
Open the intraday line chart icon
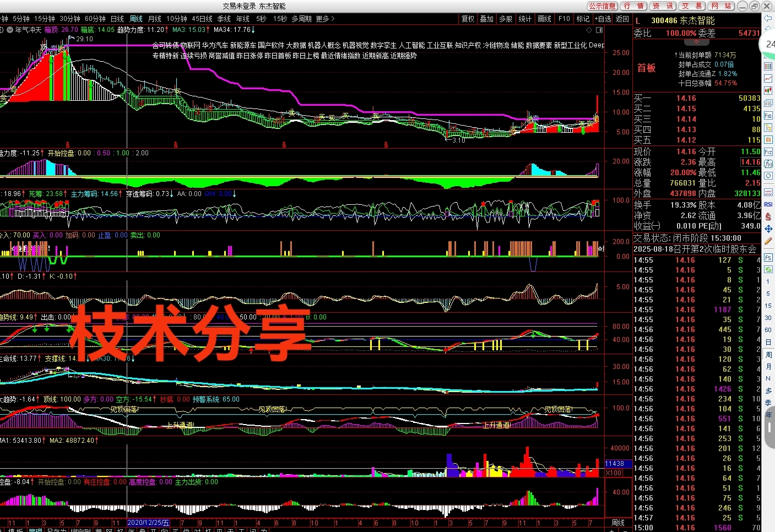pyautogui.click(x=768, y=79)
